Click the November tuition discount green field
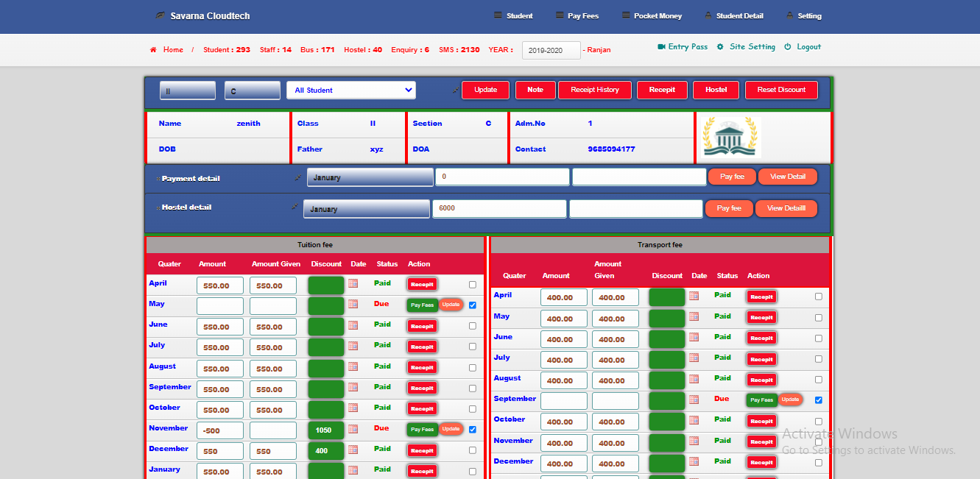The width and height of the screenshot is (980, 479). click(x=326, y=430)
